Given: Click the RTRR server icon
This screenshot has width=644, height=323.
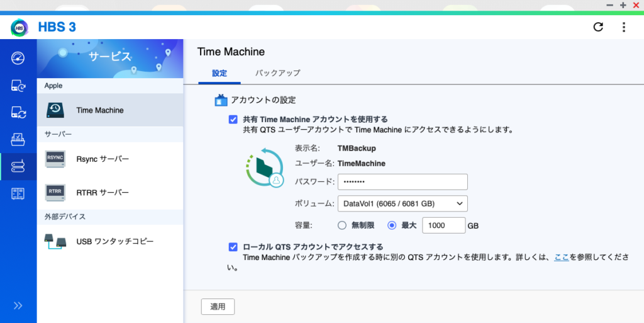Looking at the screenshot, I should click(x=55, y=192).
